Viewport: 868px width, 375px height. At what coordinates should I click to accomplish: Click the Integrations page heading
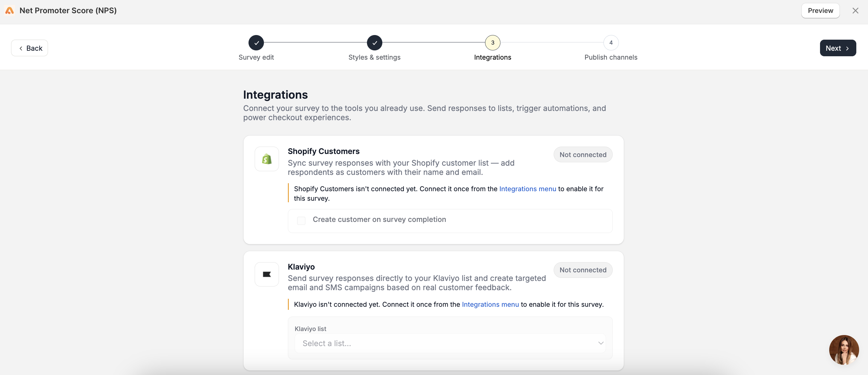pyautogui.click(x=275, y=95)
